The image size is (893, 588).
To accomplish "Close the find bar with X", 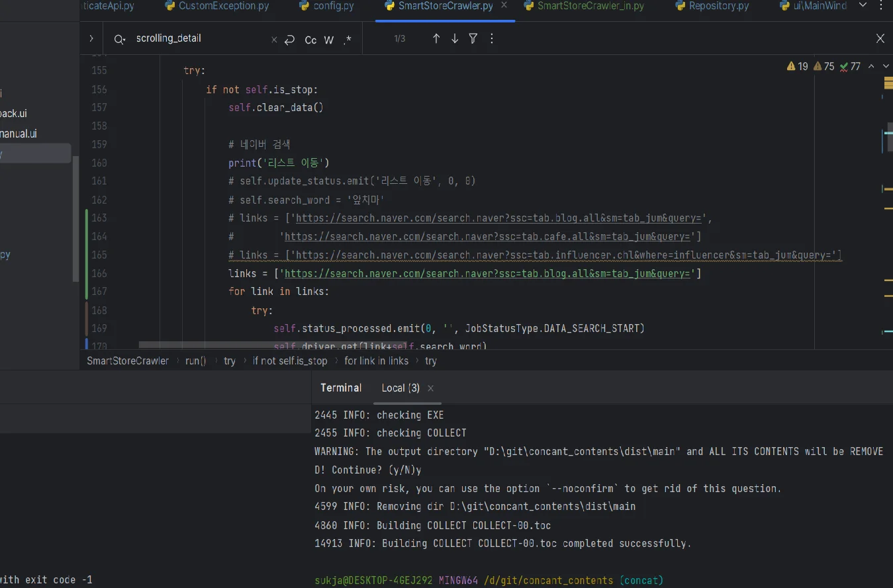I will pyautogui.click(x=880, y=39).
